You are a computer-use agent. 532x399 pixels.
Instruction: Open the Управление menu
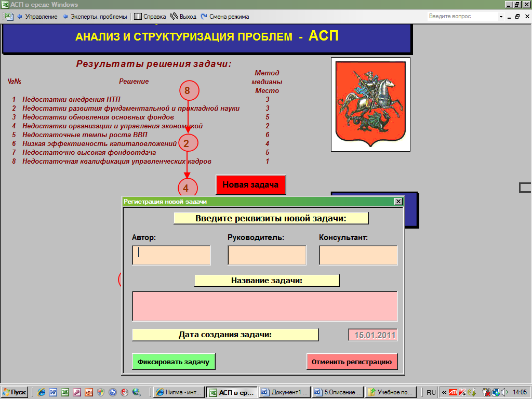pos(37,17)
